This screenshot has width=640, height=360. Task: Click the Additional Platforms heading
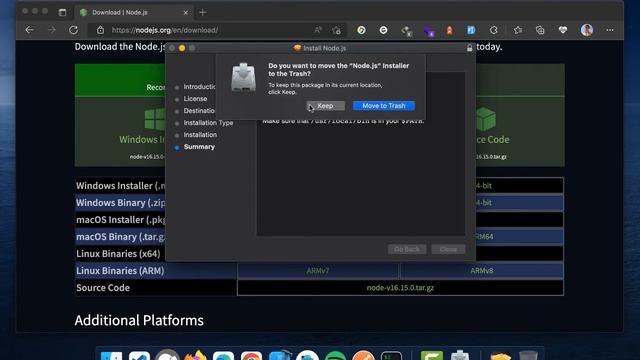click(139, 320)
